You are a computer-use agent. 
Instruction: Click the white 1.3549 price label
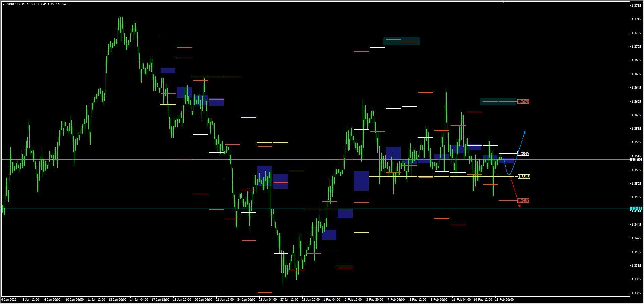(523, 154)
